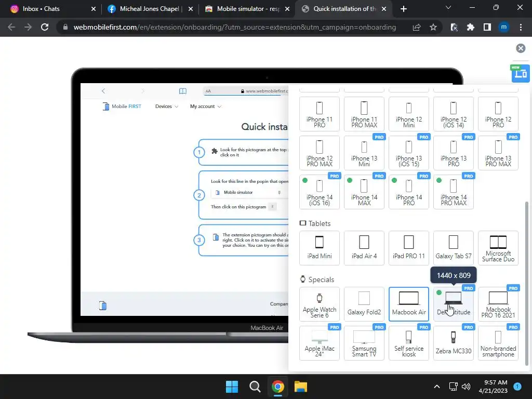Image resolution: width=532 pixels, height=399 pixels.
Task: Open the Extensions puzzle menu
Action: coord(470,27)
